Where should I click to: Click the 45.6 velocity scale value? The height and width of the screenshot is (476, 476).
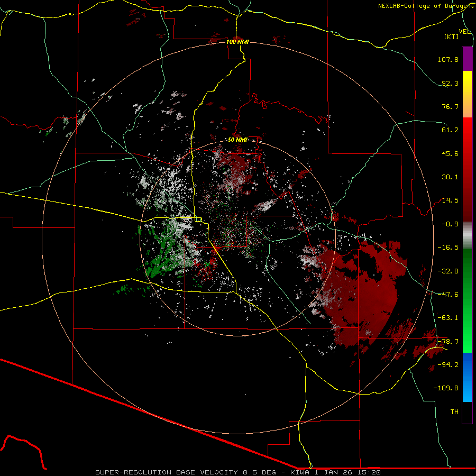tap(450, 153)
